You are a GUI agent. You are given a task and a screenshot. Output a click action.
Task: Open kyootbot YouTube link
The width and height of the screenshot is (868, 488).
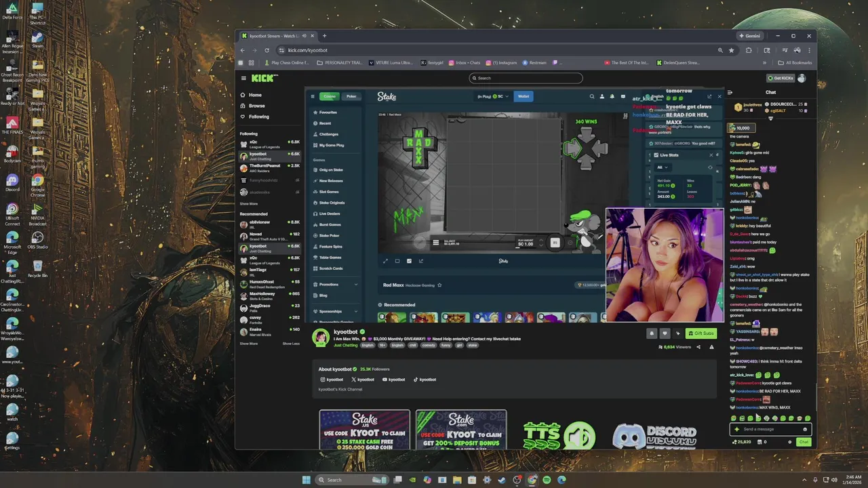pos(393,380)
